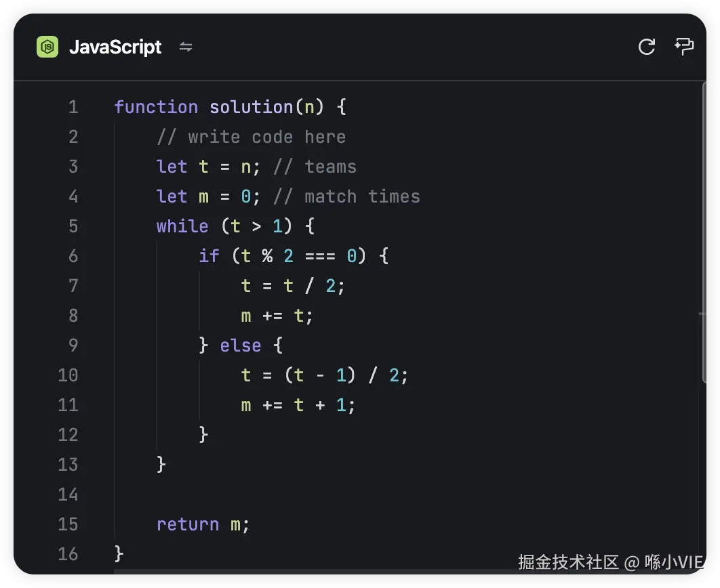Click the '// match times' comment
The height and width of the screenshot is (588, 720).
tap(346, 196)
